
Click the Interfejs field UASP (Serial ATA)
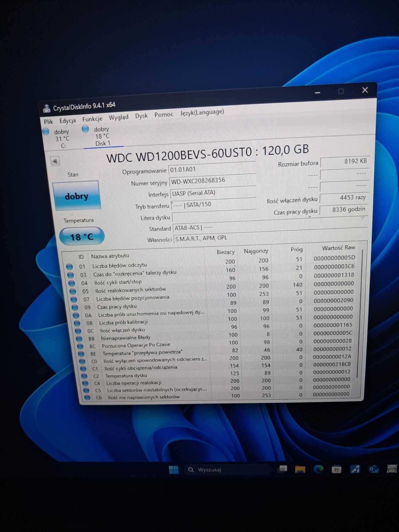click(x=213, y=193)
